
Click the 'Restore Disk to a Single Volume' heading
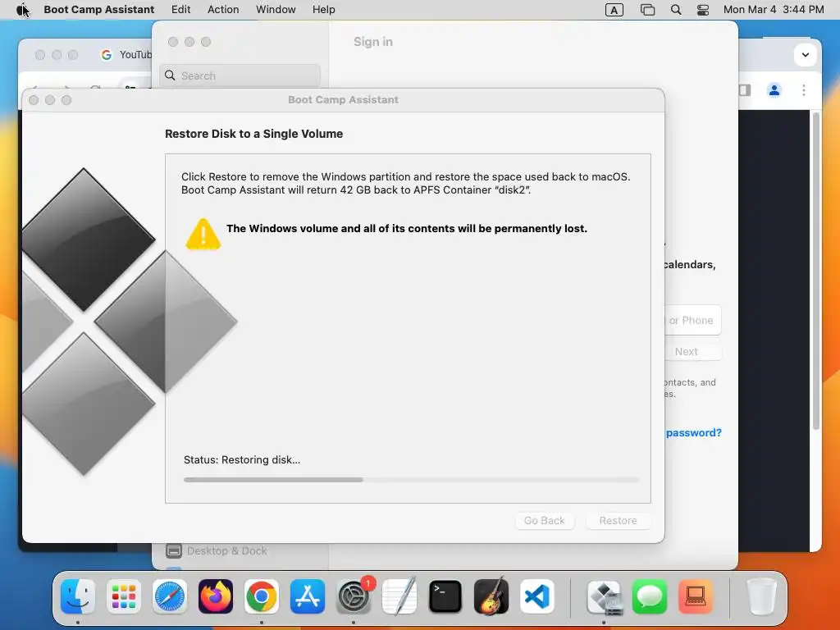click(x=254, y=134)
